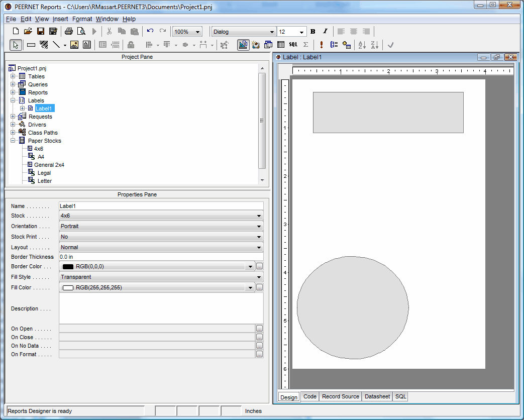Toggle Italic formatting
Screen dimensions: 524x420
(325, 32)
